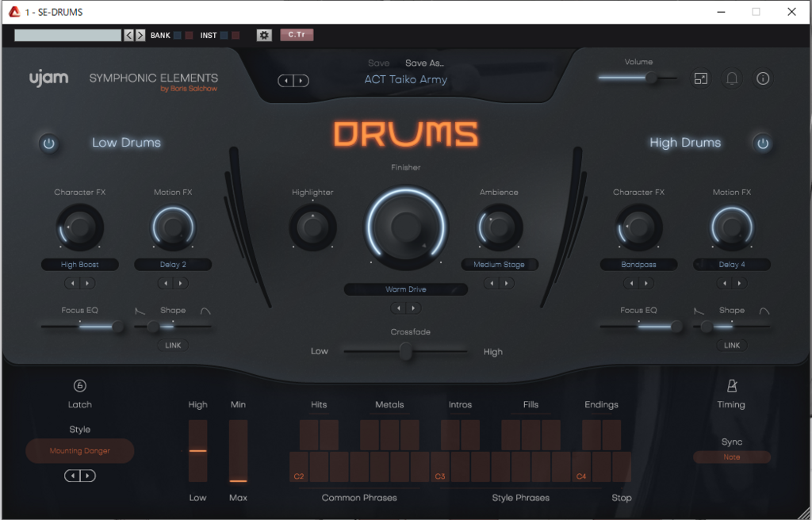Viewport: 812px width, 520px height.
Task: Open the info icon beside the bell
Action: pyautogui.click(x=763, y=78)
